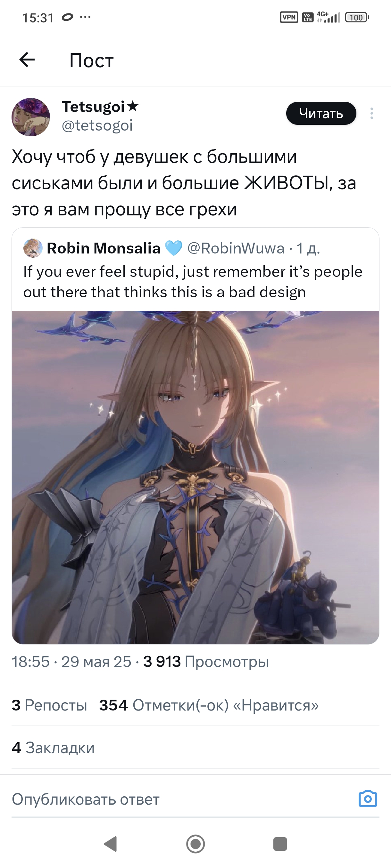
Task: Open Tetsugoi's profile avatar
Action: click(x=31, y=117)
